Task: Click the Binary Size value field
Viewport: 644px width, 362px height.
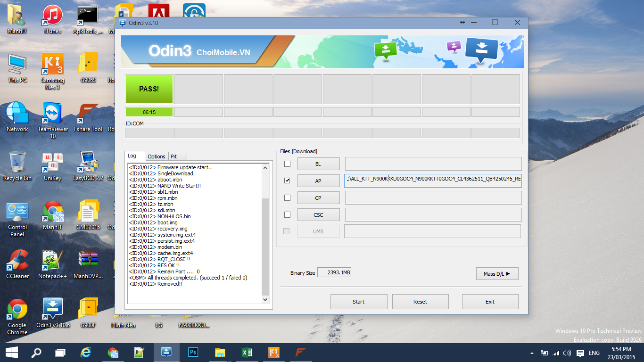Action: point(334,272)
